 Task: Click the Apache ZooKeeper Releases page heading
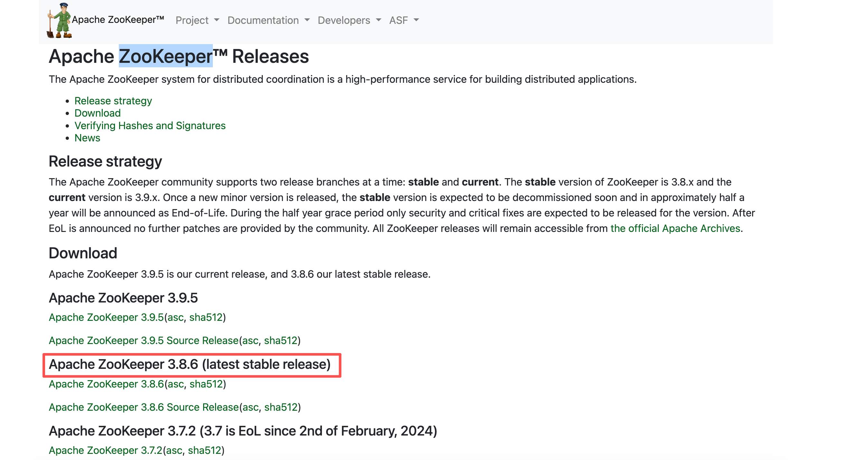[x=179, y=56]
